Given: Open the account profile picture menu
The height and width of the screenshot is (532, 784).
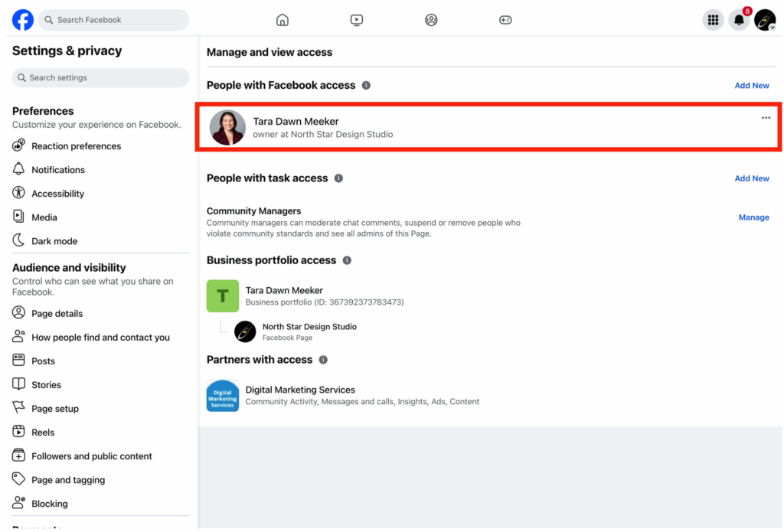Looking at the screenshot, I should click(765, 20).
